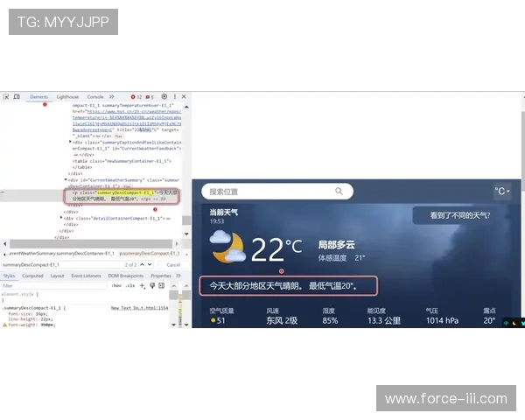Open the Computed sub-tab
The width and height of the screenshot is (525, 420).
33,276
